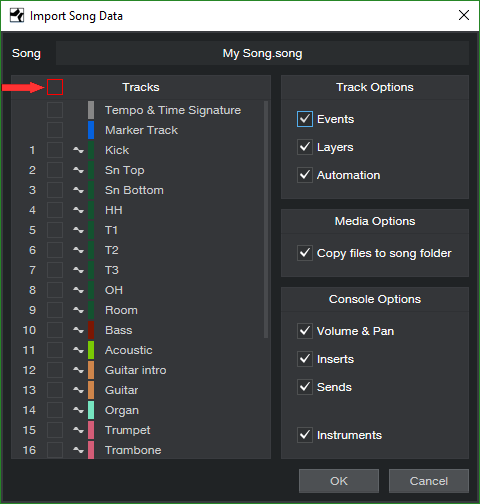Screen dimensions: 480x504
Task: Click the waveform icon next to Organ
Action: [x=78, y=410]
